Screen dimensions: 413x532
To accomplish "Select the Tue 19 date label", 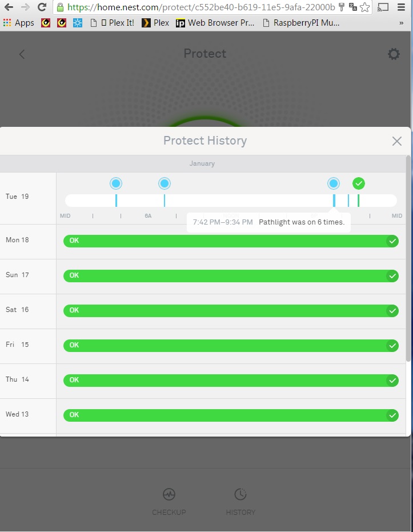I will coord(17,197).
